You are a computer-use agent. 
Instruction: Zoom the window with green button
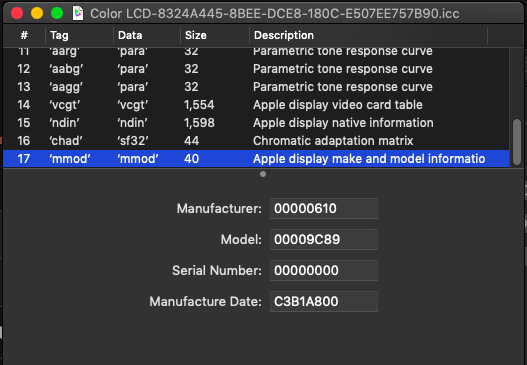tap(57, 13)
